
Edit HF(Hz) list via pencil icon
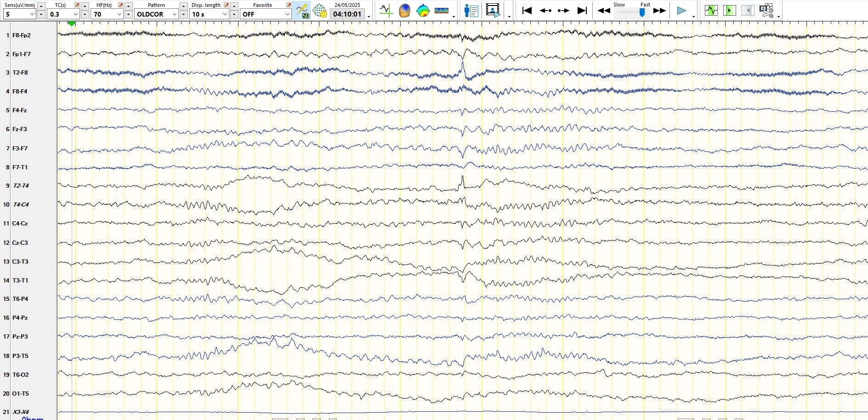pos(120,5)
